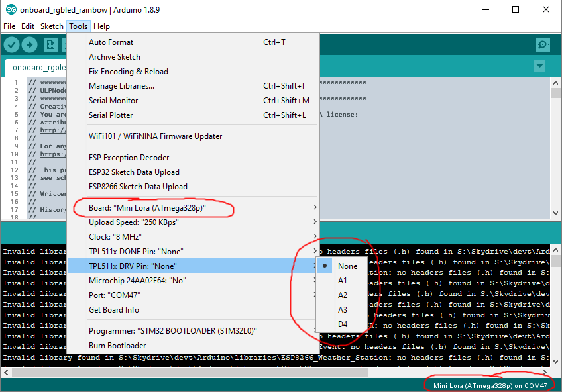Launch Serial Monitor from the menu

pyautogui.click(x=193, y=101)
